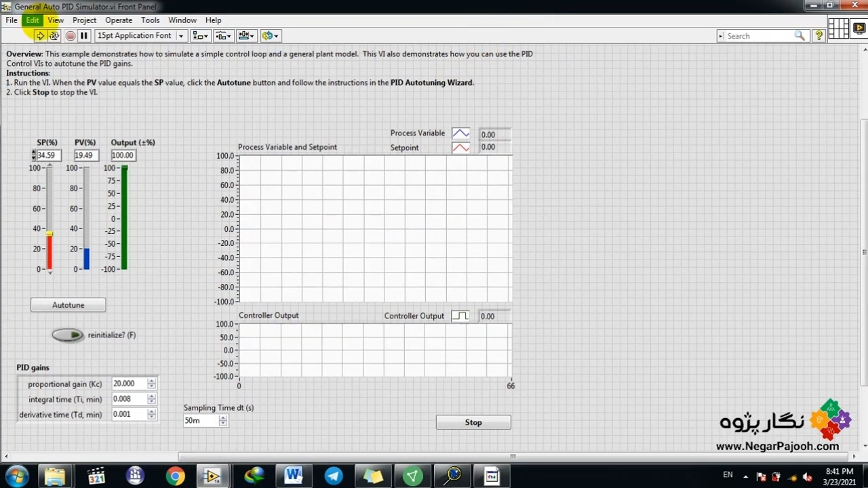This screenshot has height=488, width=868.
Task: Click the Sampling Time dt stepper
Action: [x=222, y=420]
